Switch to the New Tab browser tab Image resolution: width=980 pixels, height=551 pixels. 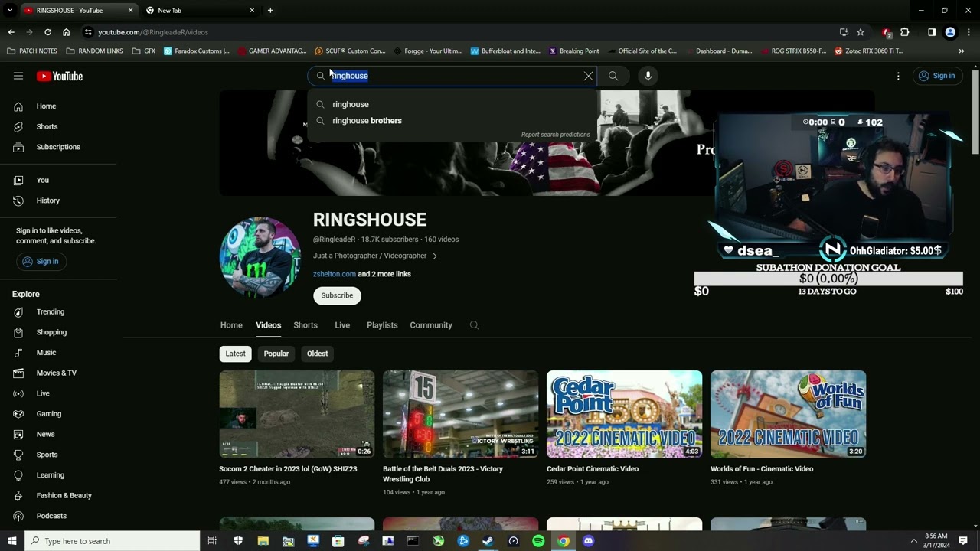coord(199,11)
